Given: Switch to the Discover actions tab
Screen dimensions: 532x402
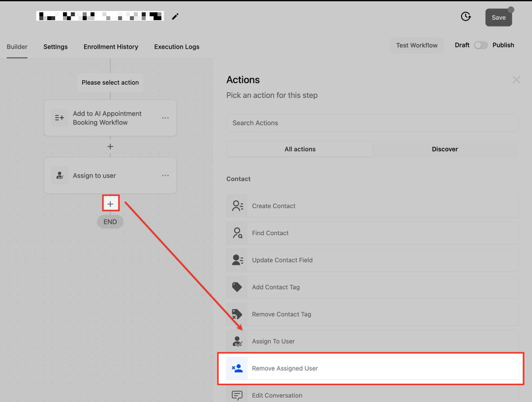Looking at the screenshot, I should [x=445, y=149].
